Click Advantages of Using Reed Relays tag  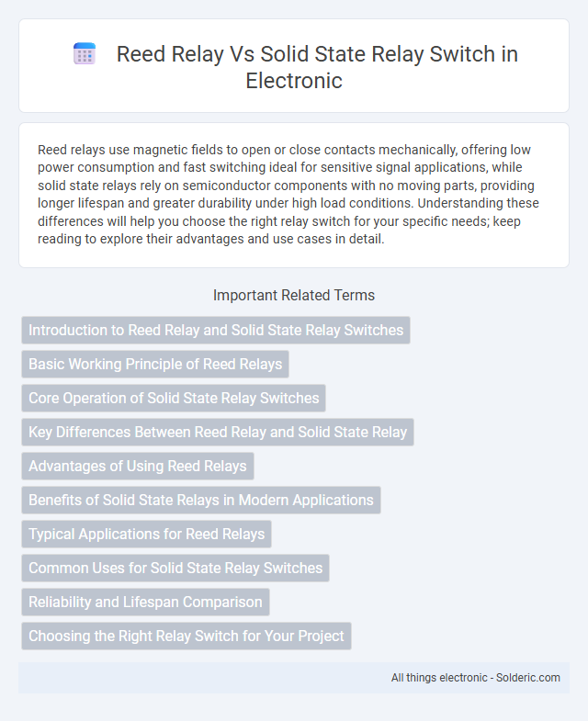(138, 467)
